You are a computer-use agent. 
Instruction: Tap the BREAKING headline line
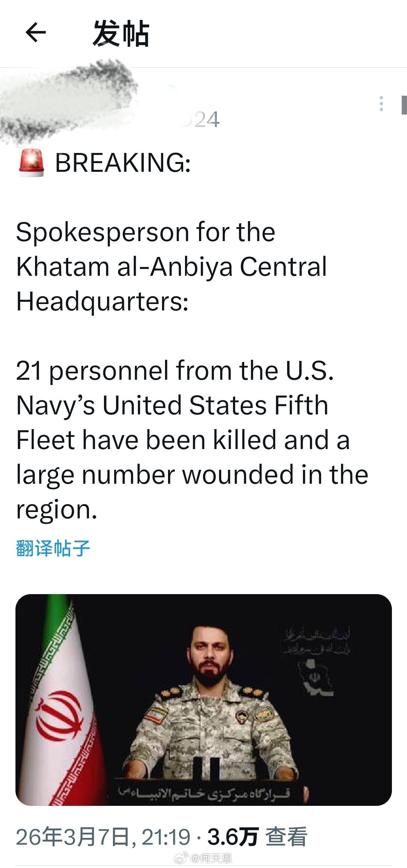pos(124,160)
